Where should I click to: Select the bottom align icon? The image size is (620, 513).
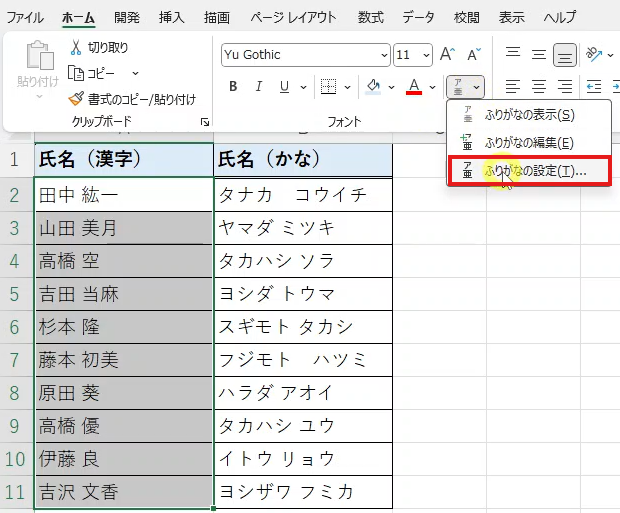click(565, 55)
